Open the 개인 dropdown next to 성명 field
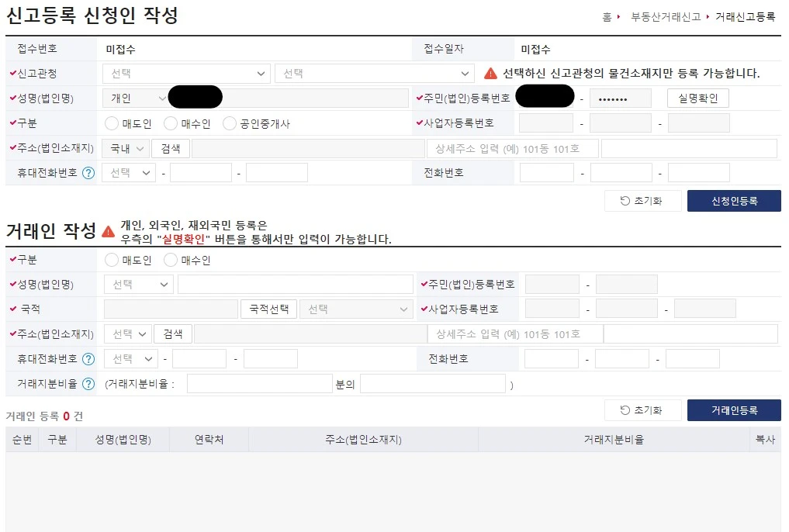This screenshot has height=532, width=789. (133, 98)
